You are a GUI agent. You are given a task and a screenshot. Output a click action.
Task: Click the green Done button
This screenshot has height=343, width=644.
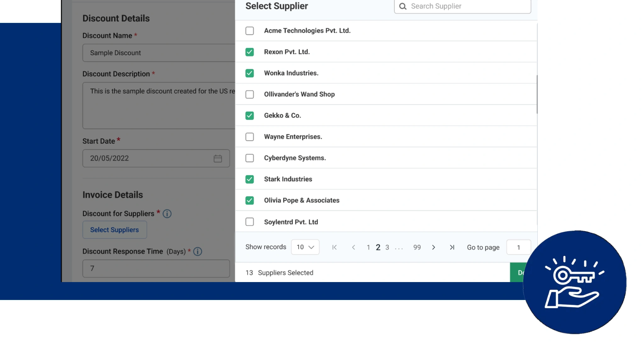[518, 272]
